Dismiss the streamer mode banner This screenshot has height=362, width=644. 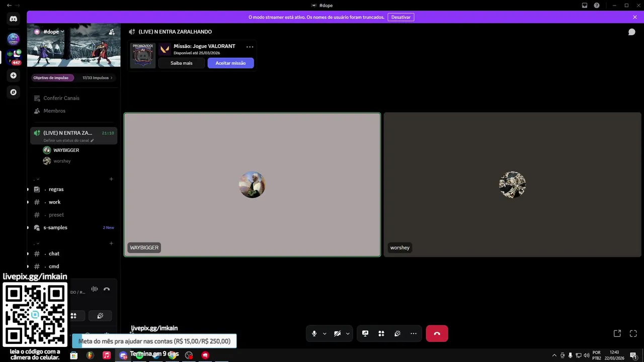[x=635, y=17]
